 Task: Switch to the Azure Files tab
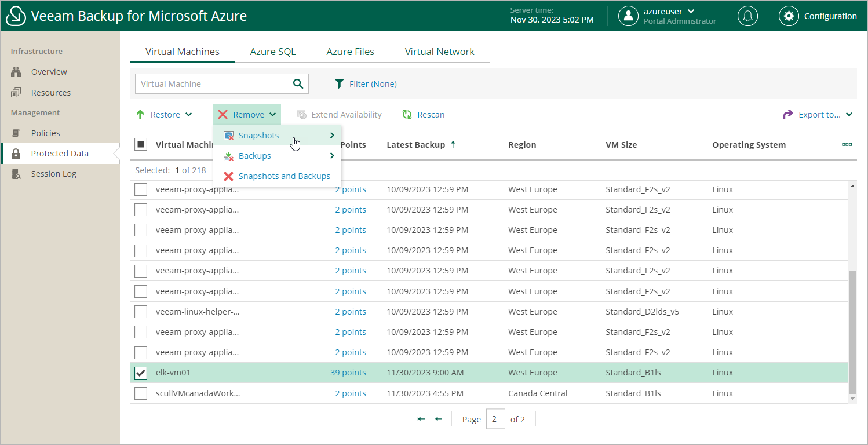(x=351, y=52)
